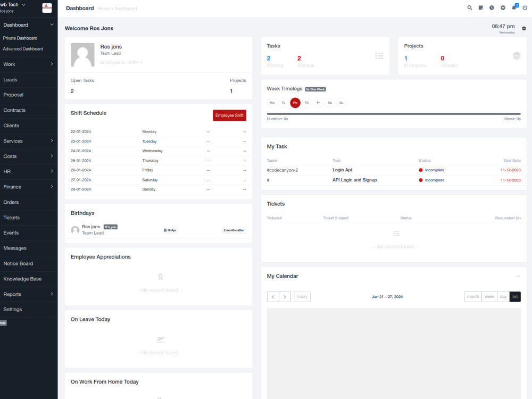The image size is (532, 399).
Task: Select Tu in Week Timelogs
Action: [284, 103]
